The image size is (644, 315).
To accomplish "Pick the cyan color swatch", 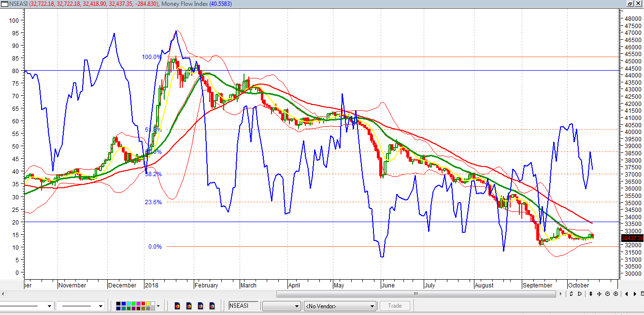I will tap(128, 303).
